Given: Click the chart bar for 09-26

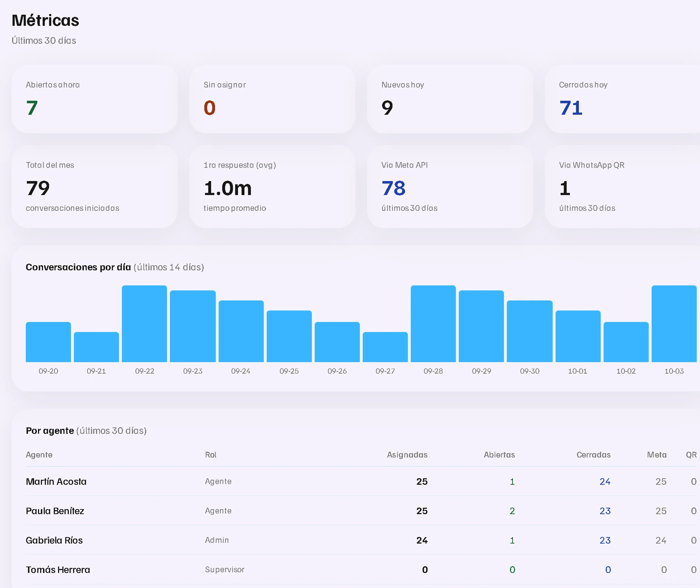Looking at the screenshot, I should (x=337, y=342).
